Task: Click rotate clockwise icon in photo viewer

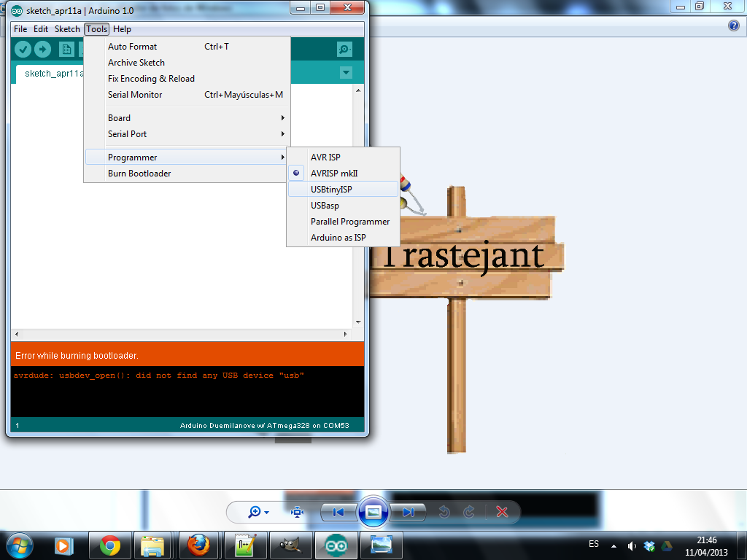Action: (x=469, y=512)
